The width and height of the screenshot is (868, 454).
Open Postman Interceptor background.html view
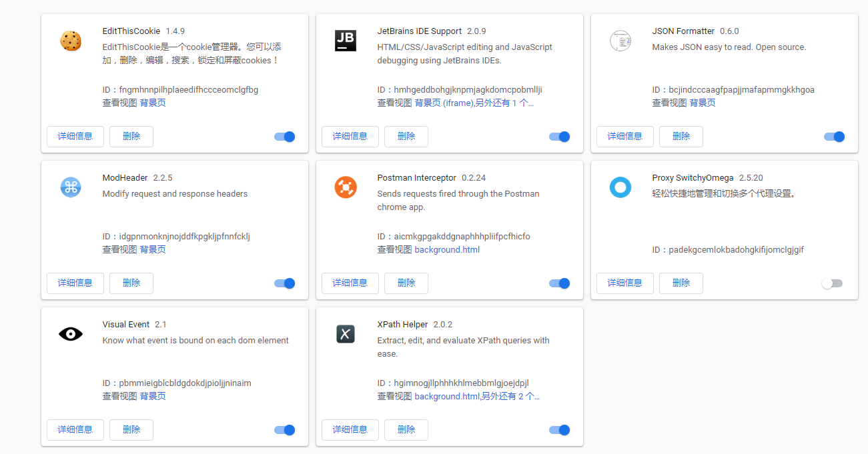tap(447, 249)
